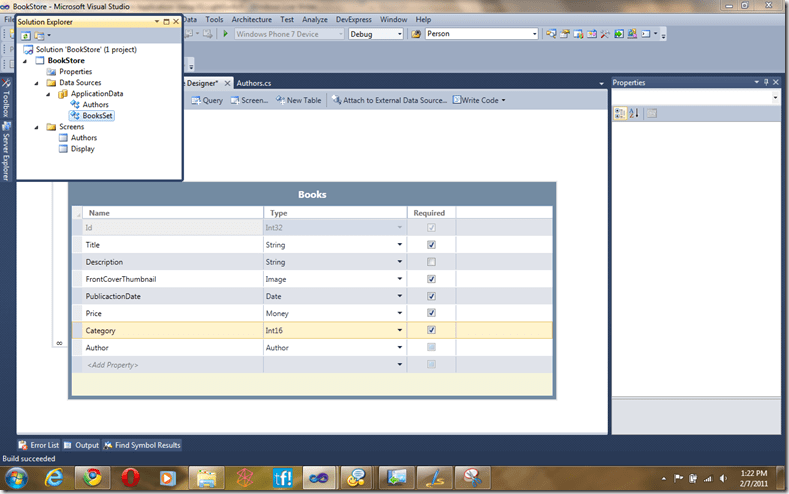The image size is (789, 494).
Task: Open the Architecture menu
Action: (250, 19)
